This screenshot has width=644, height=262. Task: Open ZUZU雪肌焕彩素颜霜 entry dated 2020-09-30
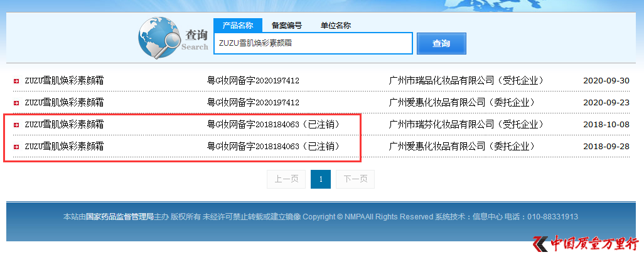pos(64,81)
